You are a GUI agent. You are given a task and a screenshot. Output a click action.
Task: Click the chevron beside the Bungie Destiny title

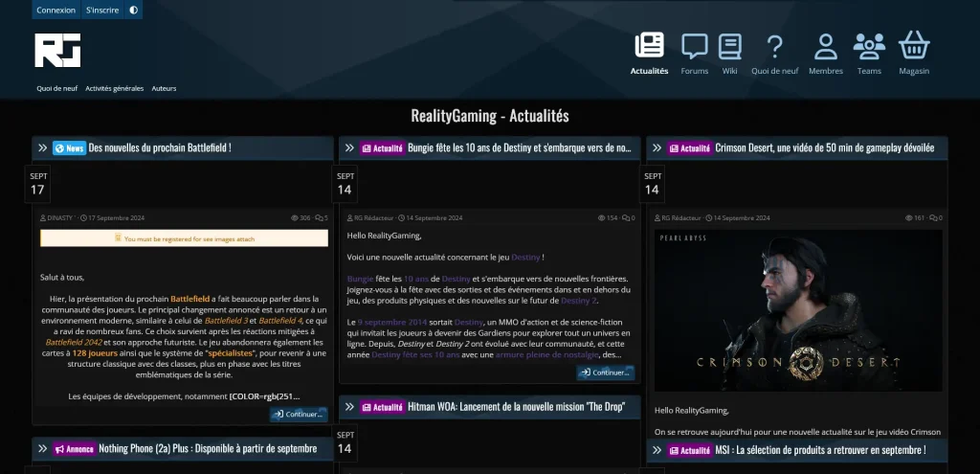(349, 148)
